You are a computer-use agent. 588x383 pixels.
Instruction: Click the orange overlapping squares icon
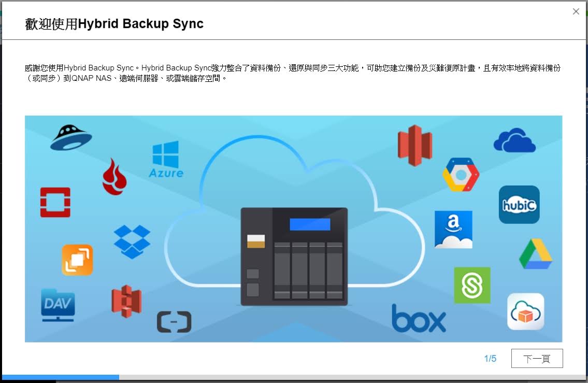click(x=77, y=260)
